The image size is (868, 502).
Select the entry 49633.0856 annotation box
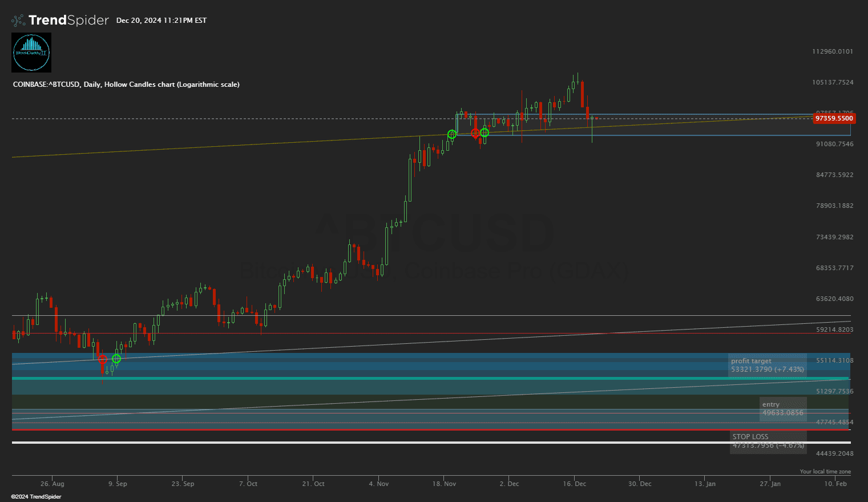(x=782, y=409)
